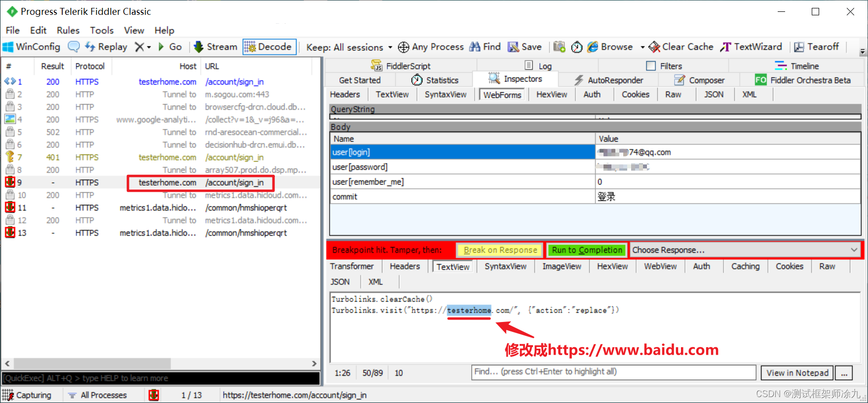Select the user[password] row

click(x=595, y=167)
